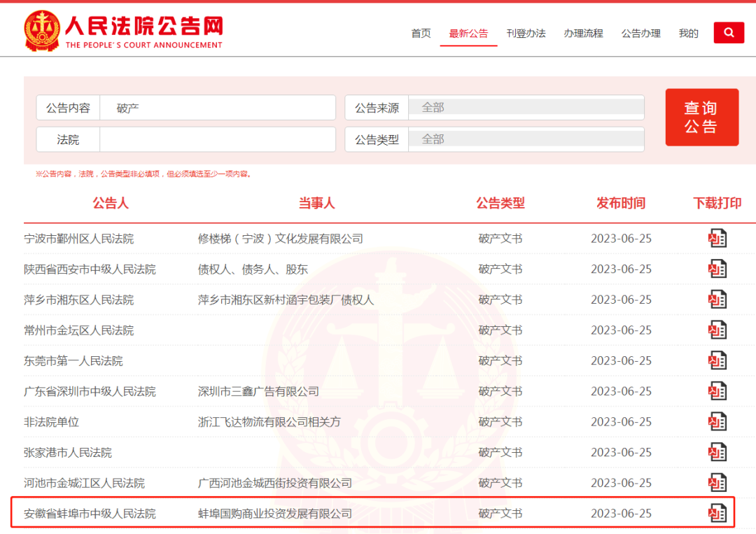Viewport: 756px width, 534px height.
Task: Download PDF for 广东省深圳市中级人民法院 row
Action: pyautogui.click(x=717, y=391)
